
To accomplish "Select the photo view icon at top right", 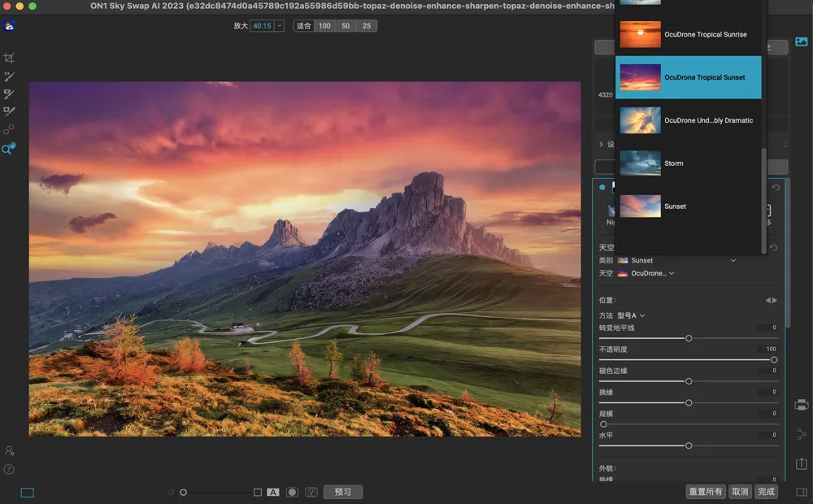I will click(x=802, y=41).
